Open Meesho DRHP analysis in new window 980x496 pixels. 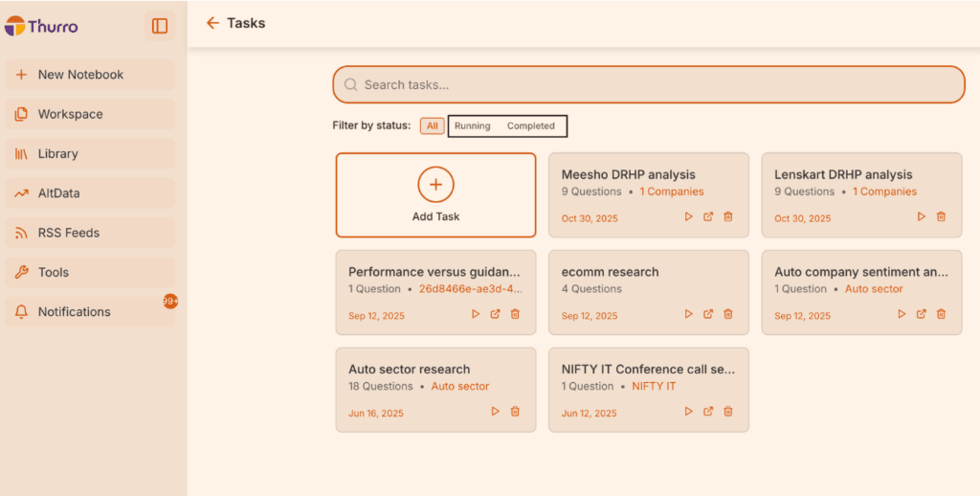click(708, 217)
